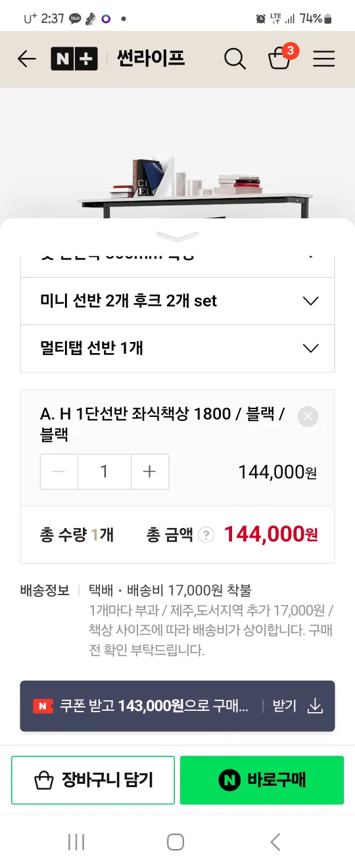Increase quantity with plus button
Image resolution: width=355 pixels, height=868 pixels.
[150, 472]
